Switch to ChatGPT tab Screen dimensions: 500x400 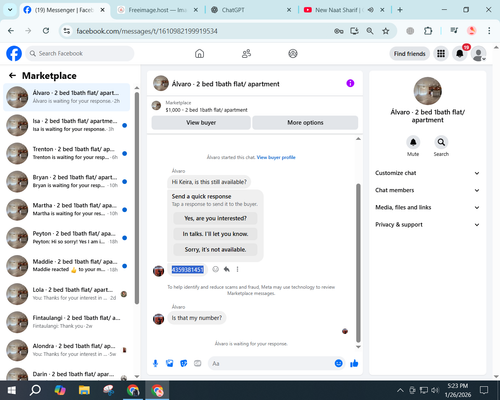point(251,10)
